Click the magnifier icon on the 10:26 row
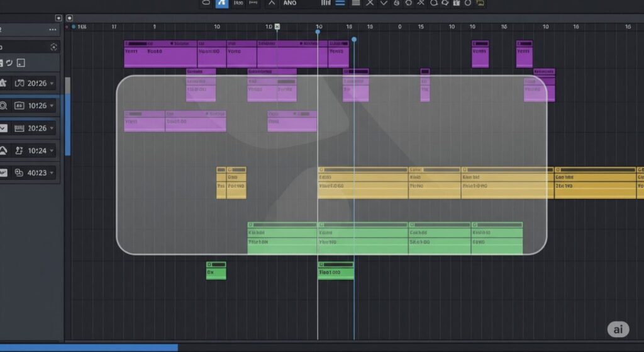This screenshot has height=352, width=644. [x=3, y=106]
